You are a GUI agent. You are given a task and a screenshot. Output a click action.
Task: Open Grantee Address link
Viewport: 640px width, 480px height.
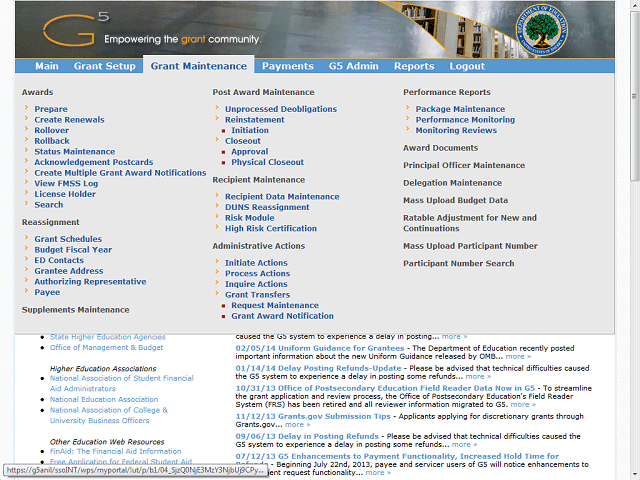click(69, 271)
